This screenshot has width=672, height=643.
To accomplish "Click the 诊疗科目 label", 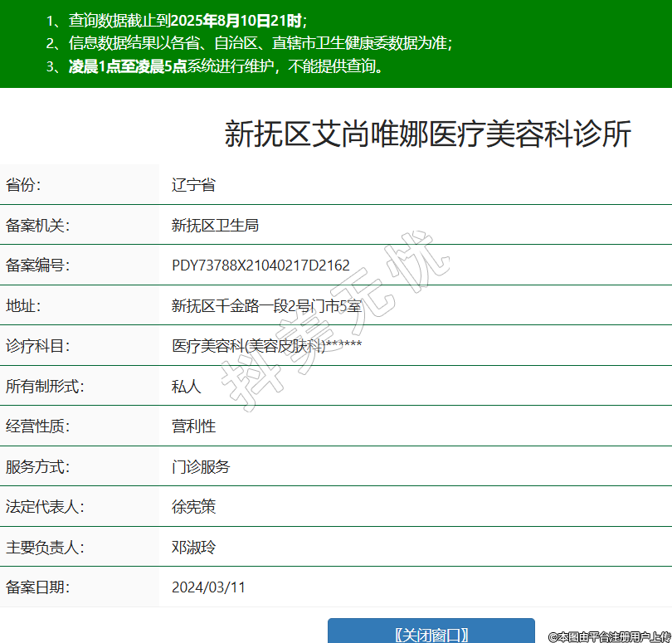I will pos(38,346).
